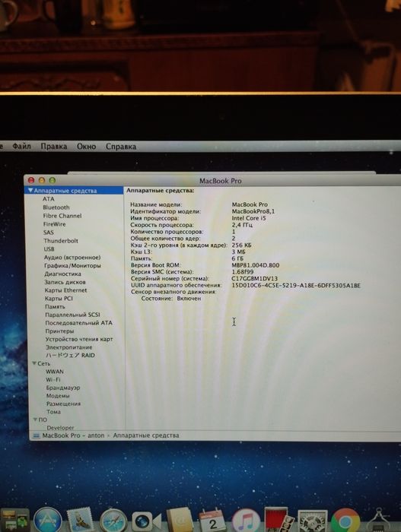Viewport: 401px width, 532px height.
Task: Select FireWire in the sidebar
Action: click(54, 224)
